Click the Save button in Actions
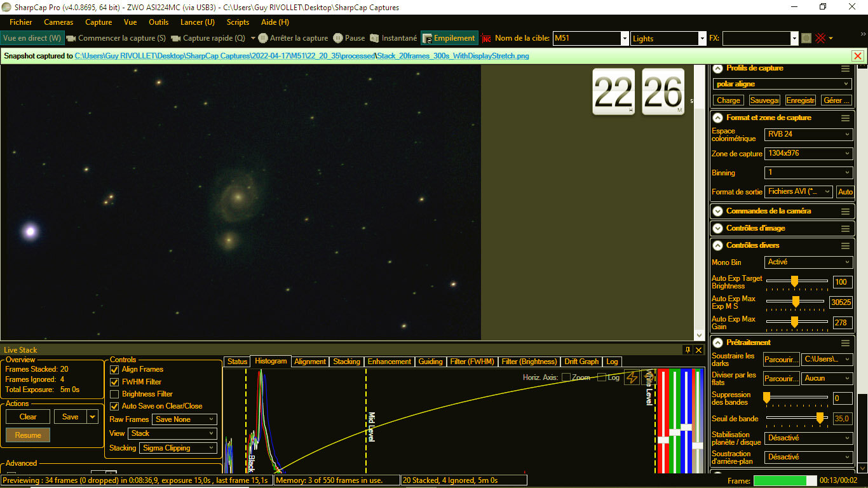Image resolution: width=868 pixels, height=488 pixels. coord(71,417)
